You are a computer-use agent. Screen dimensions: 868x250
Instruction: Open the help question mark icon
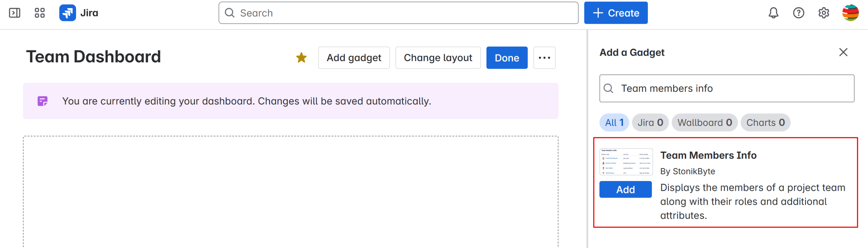[x=798, y=13]
